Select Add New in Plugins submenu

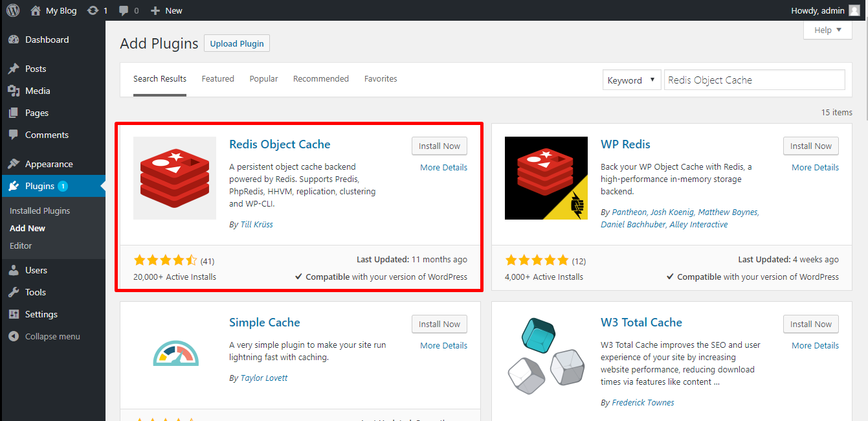click(x=28, y=228)
